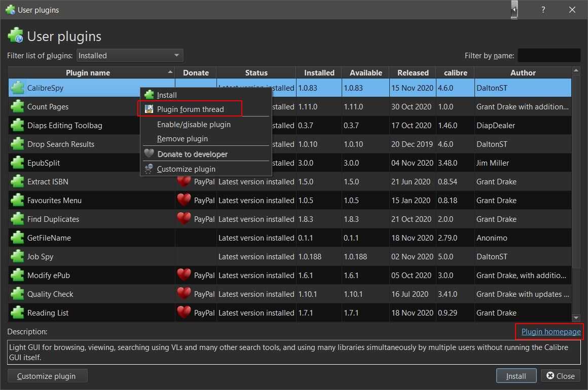Click release date 16 Jul 2020

point(410,294)
